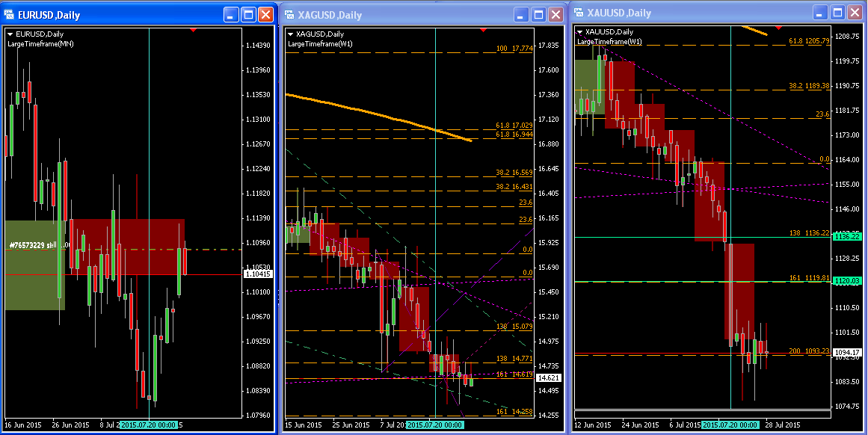Click the XAUUSD chart window icon

(579, 13)
